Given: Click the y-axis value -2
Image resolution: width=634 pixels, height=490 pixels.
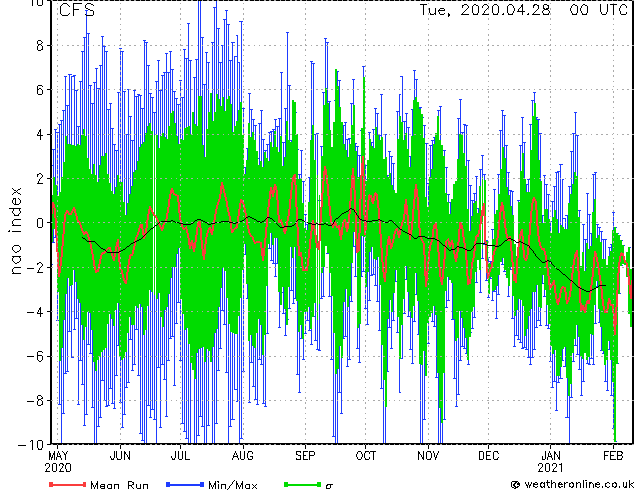Looking at the screenshot, I should click(x=35, y=267).
